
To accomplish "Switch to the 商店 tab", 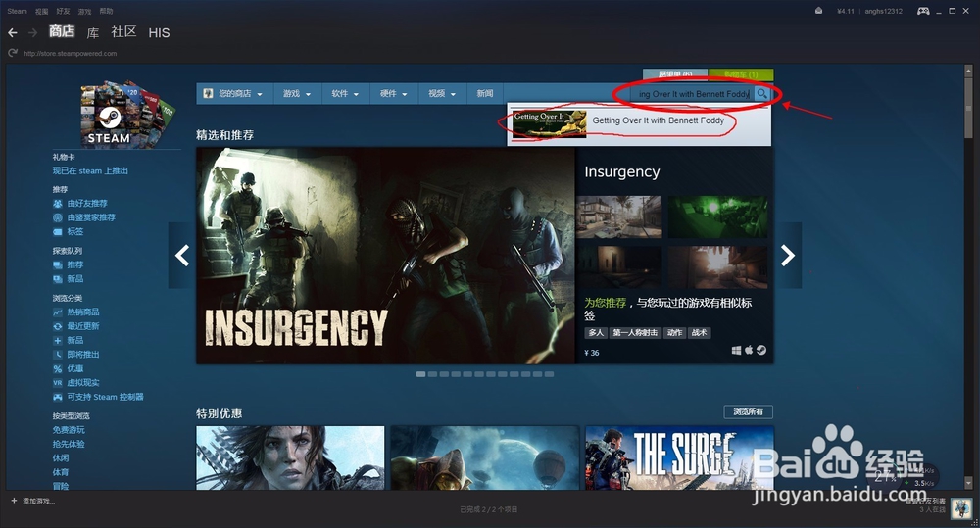I will [62, 31].
